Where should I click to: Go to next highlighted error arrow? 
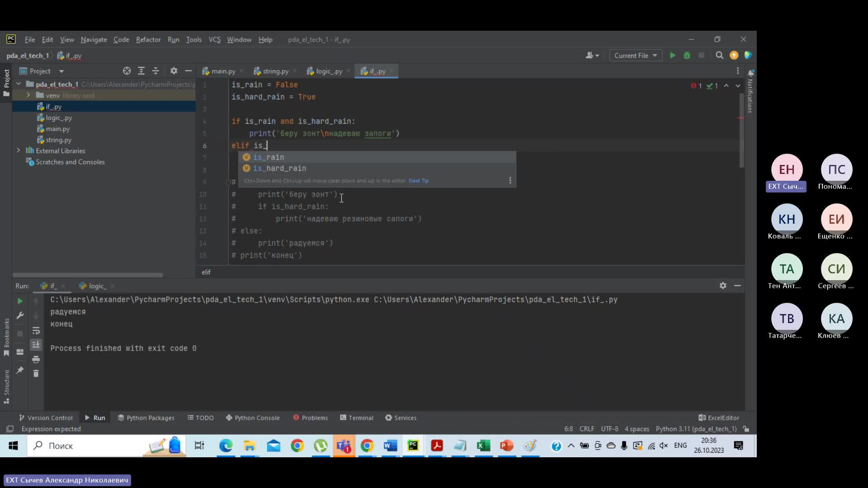738,86
